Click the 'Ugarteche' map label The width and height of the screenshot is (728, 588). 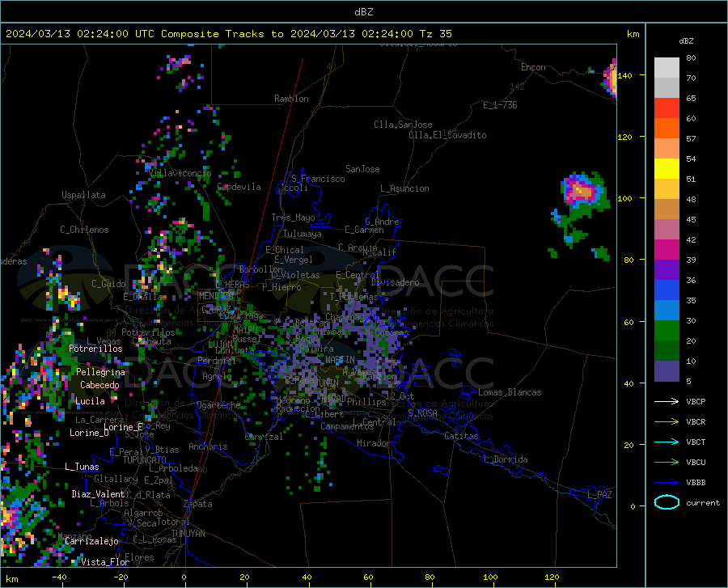point(218,404)
